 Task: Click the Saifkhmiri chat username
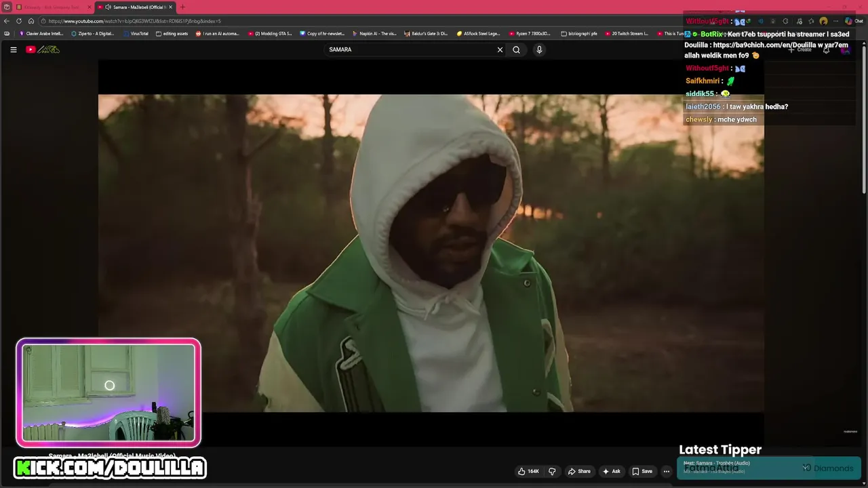(x=703, y=81)
